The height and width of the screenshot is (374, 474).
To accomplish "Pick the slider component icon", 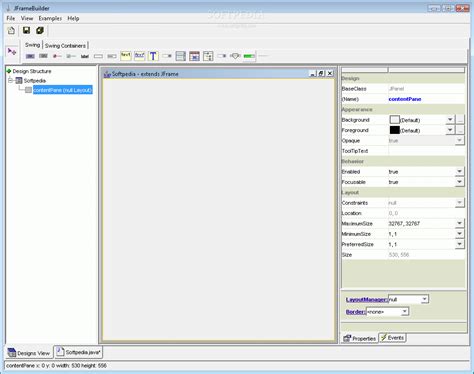I will (x=235, y=56).
